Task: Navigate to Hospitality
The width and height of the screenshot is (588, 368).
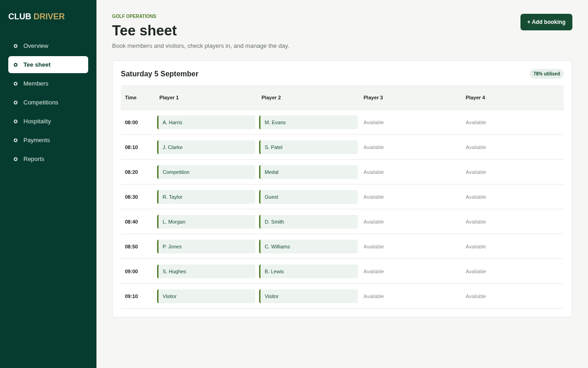Action: [x=48, y=121]
